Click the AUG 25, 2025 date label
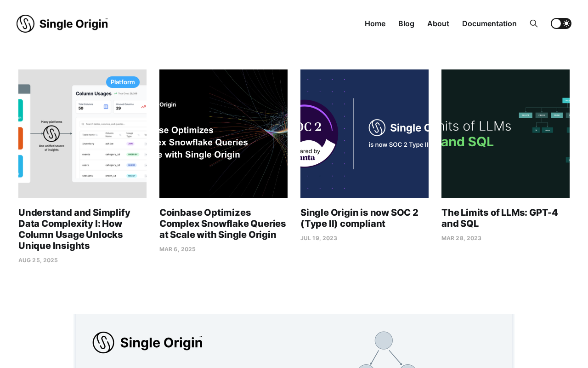The height and width of the screenshot is (368, 588). coord(38,260)
